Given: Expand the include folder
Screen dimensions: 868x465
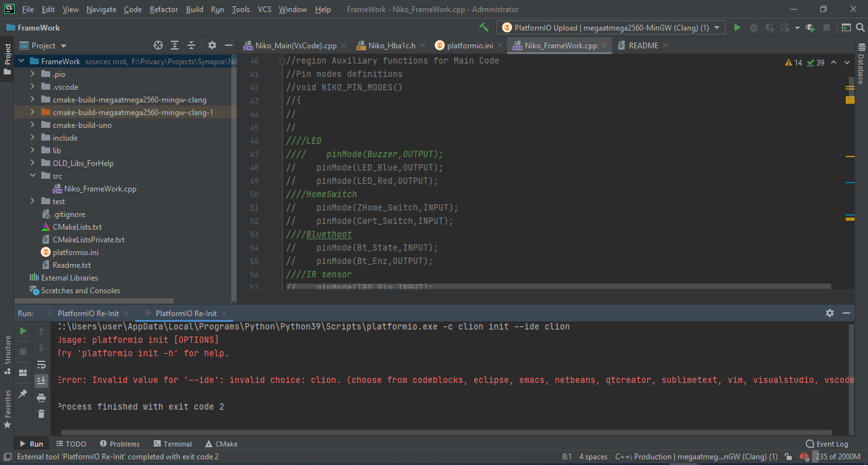Looking at the screenshot, I should (32, 138).
